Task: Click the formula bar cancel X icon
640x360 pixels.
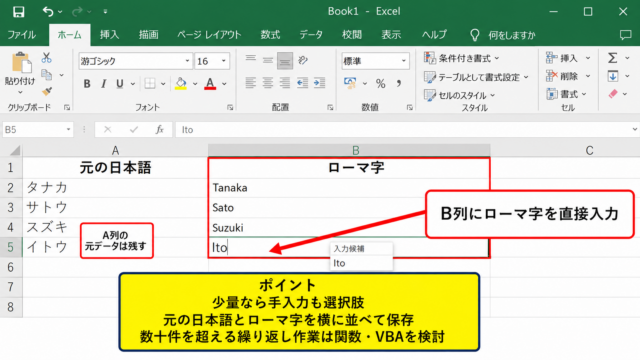Action: click(107, 130)
